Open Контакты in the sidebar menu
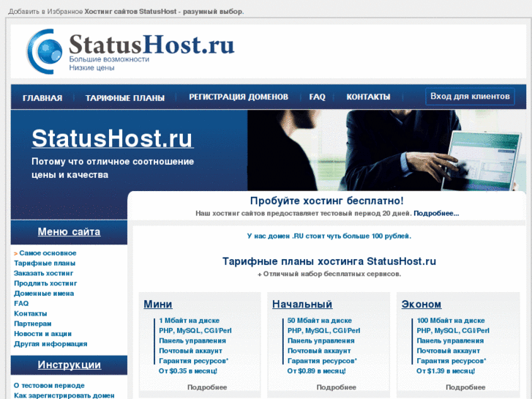This screenshot has height=399, width=532. click(30, 314)
